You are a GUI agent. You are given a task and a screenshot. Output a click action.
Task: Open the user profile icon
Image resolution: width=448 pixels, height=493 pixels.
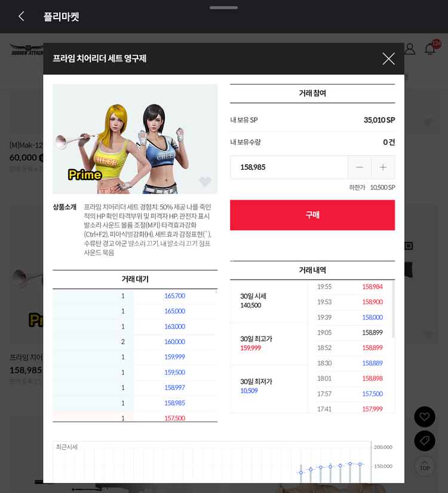click(410, 49)
